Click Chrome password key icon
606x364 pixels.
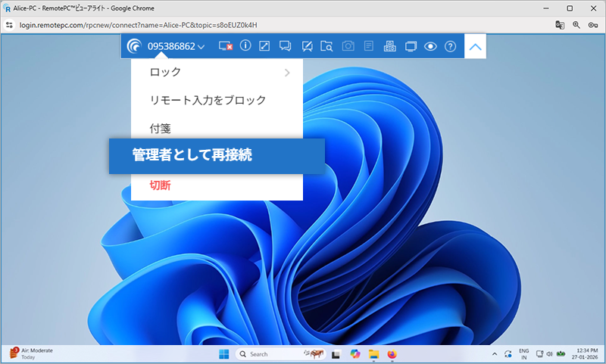point(593,25)
